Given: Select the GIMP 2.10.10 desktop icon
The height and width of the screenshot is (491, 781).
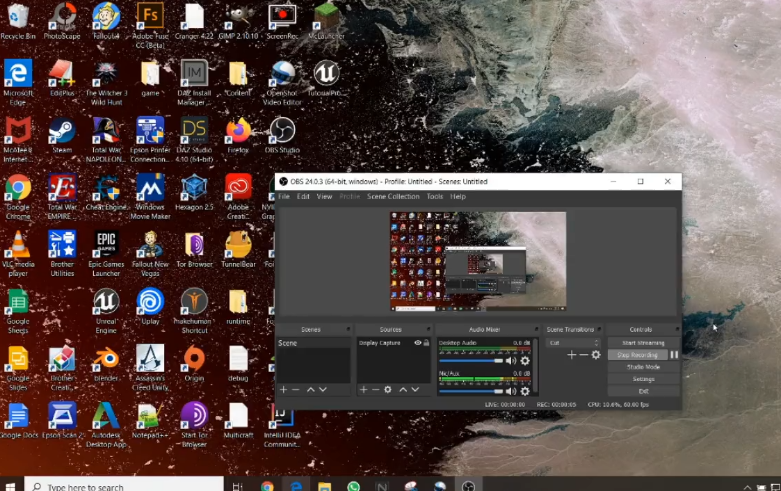Looking at the screenshot, I should point(238,21).
